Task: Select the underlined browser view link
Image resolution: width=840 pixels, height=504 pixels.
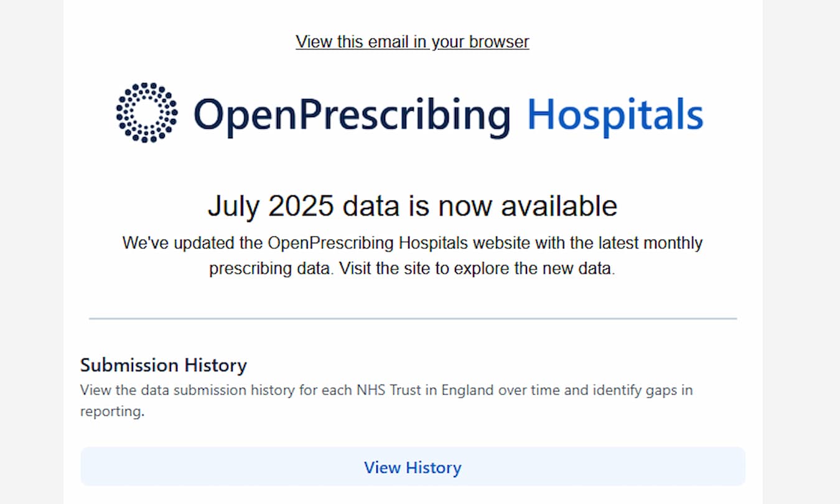Action: click(x=412, y=41)
